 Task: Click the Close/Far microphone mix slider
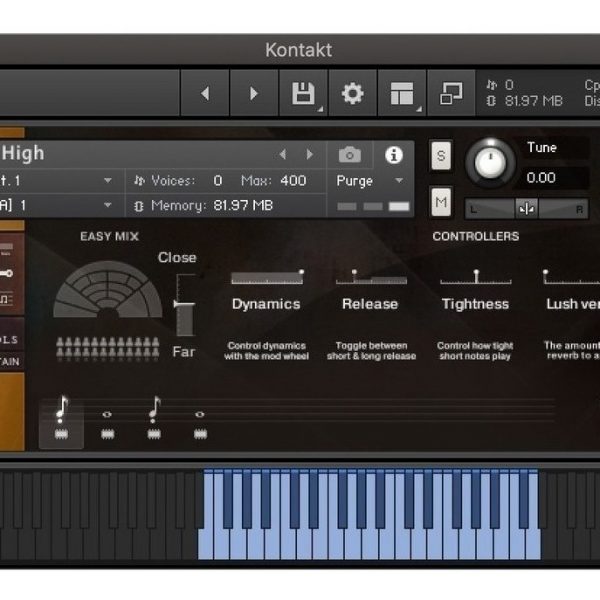185,305
